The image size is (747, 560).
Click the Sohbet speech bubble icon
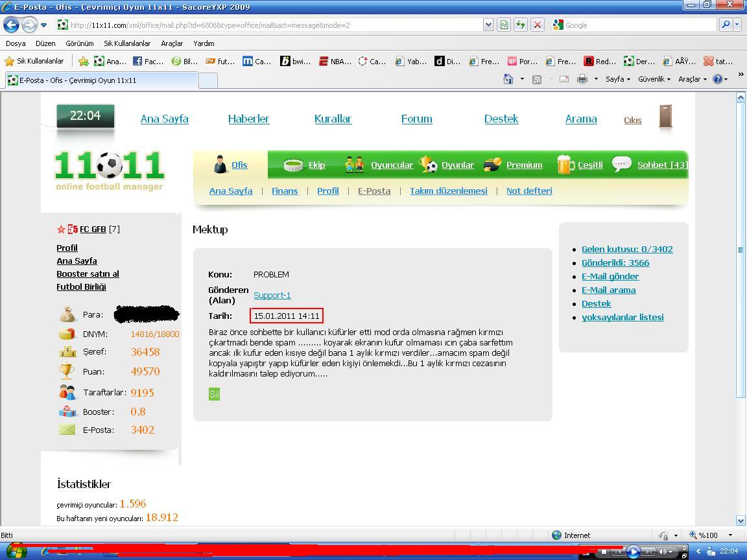621,164
